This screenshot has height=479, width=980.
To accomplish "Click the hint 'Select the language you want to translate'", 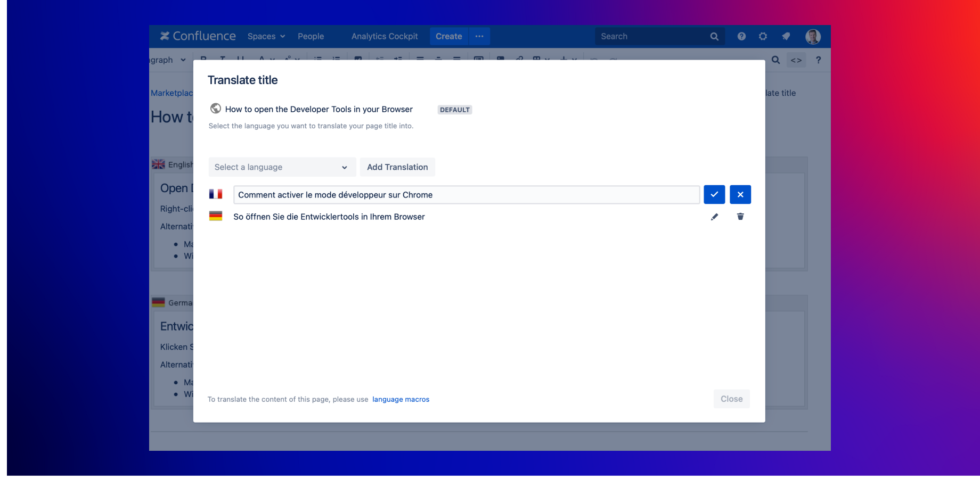I will click(x=311, y=126).
